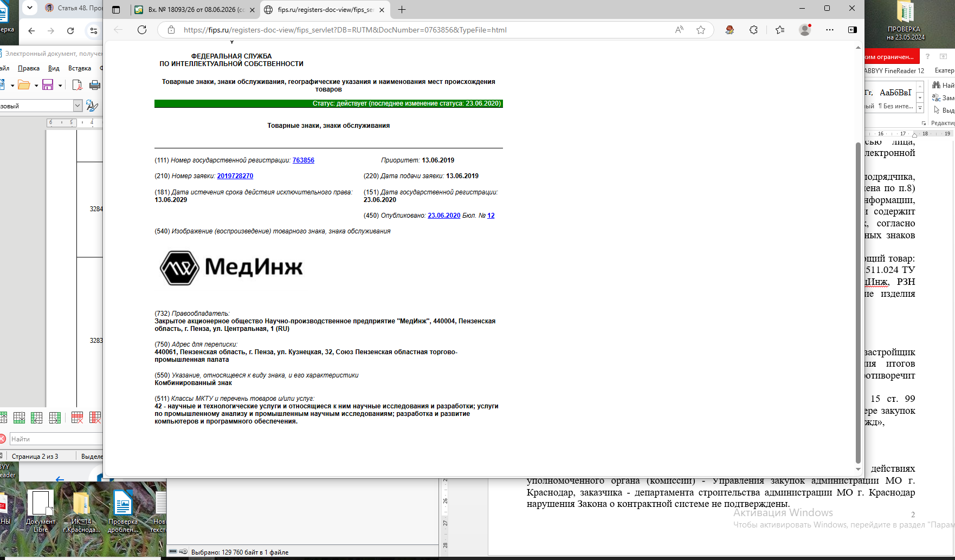Select the fips.ru registers-doc-view tab
This screenshot has width=955, height=560.
tap(325, 10)
